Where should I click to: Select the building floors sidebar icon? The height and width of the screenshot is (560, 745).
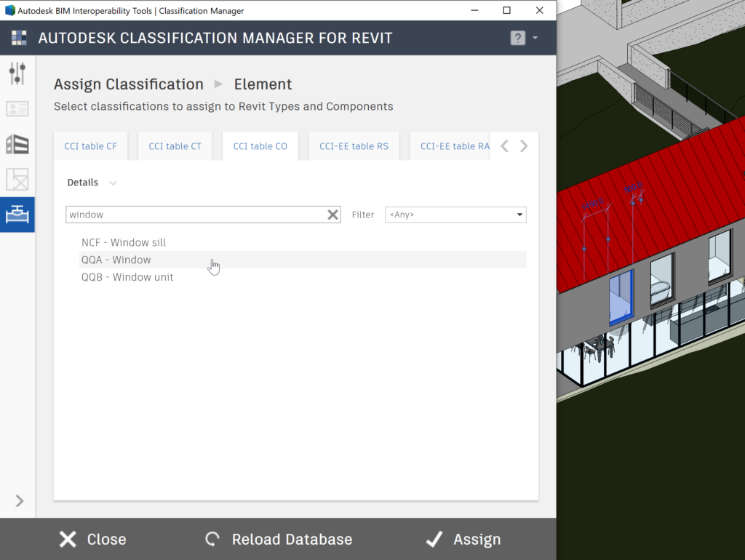click(17, 144)
